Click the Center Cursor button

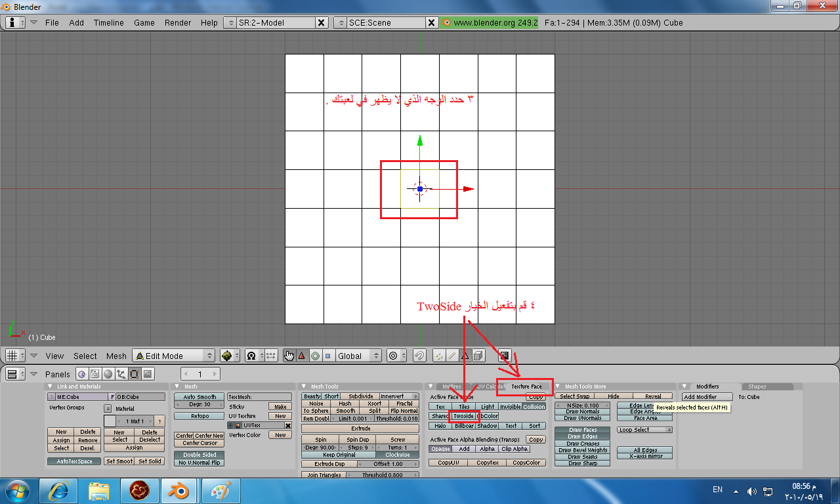pos(199,443)
